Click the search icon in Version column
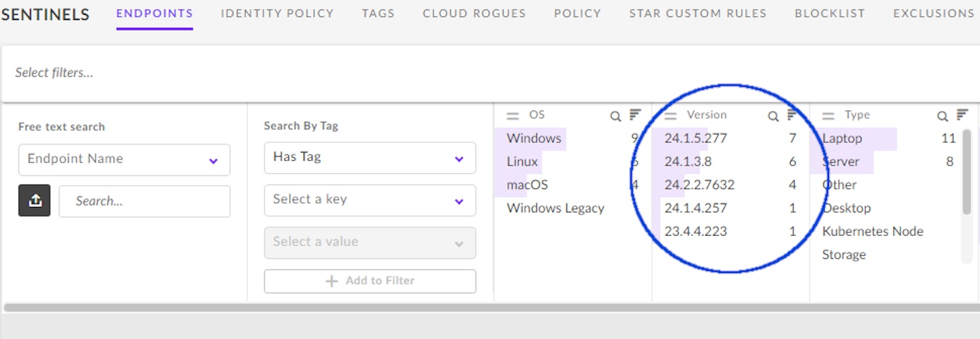The image size is (980, 339). click(x=773, y=116)
